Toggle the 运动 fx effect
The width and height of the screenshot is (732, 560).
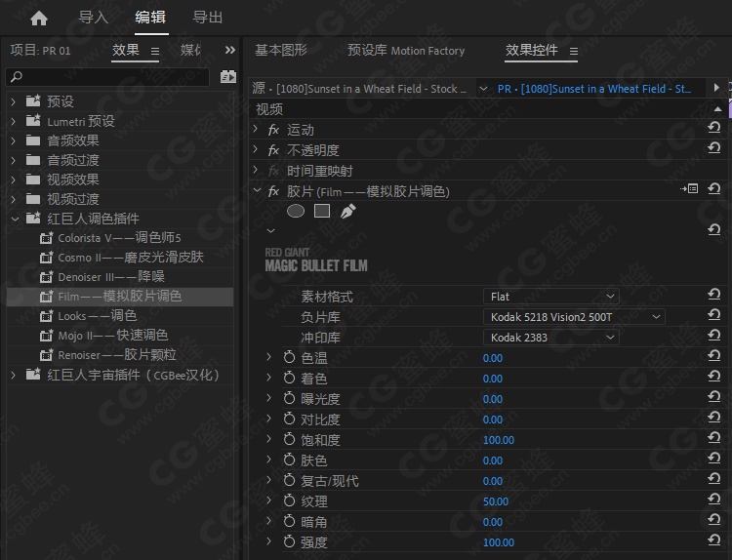pos(273,130)
